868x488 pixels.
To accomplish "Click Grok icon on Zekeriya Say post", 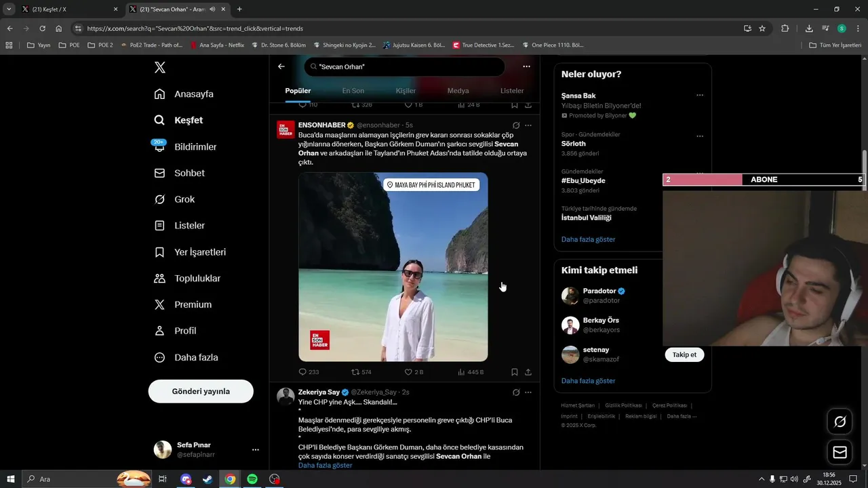I will (x=516, y=392).
